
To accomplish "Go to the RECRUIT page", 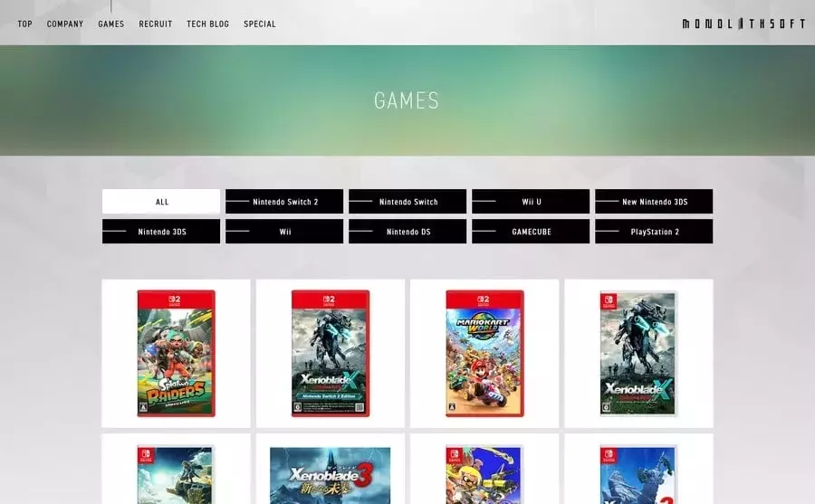I will (156, 24).
